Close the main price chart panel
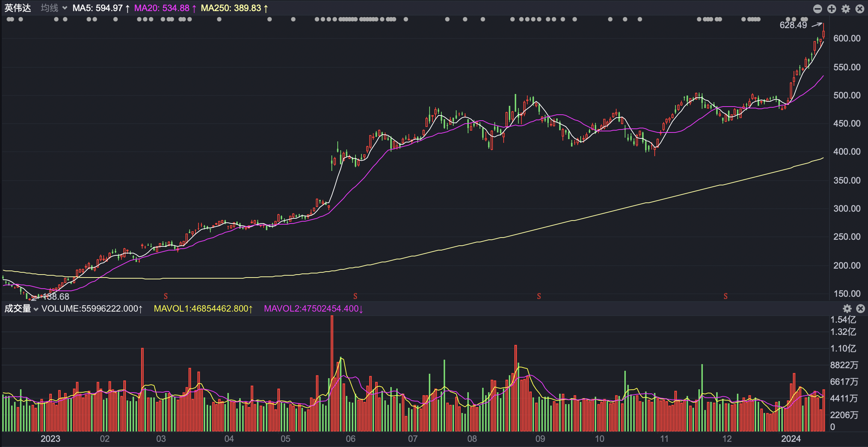This screenshot has height=447, width=868. (x=860, y=9)
